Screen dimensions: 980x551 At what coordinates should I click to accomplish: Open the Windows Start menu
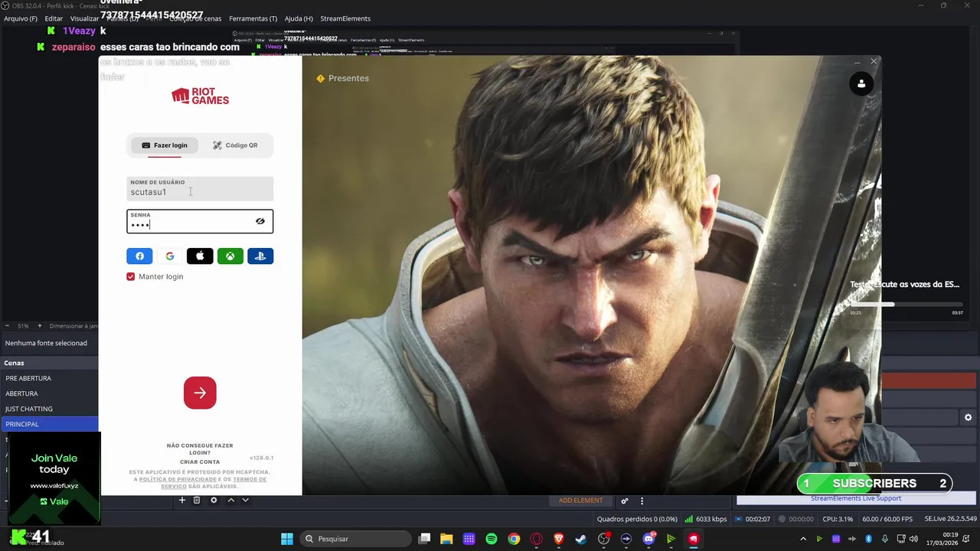[x=287, y=539]
